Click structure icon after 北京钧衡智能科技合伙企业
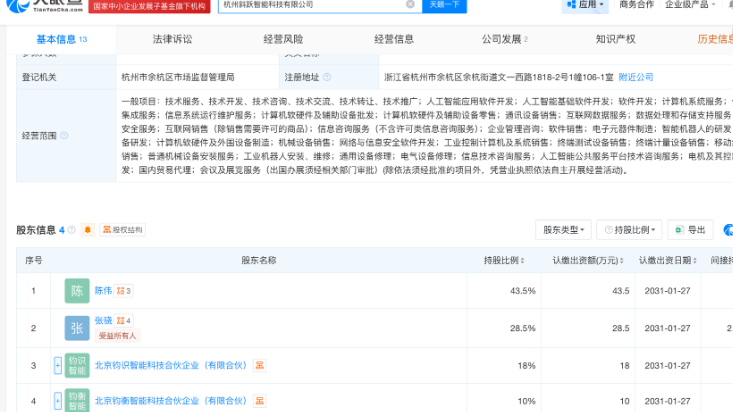The image size is (733, 412). point(259,401)
